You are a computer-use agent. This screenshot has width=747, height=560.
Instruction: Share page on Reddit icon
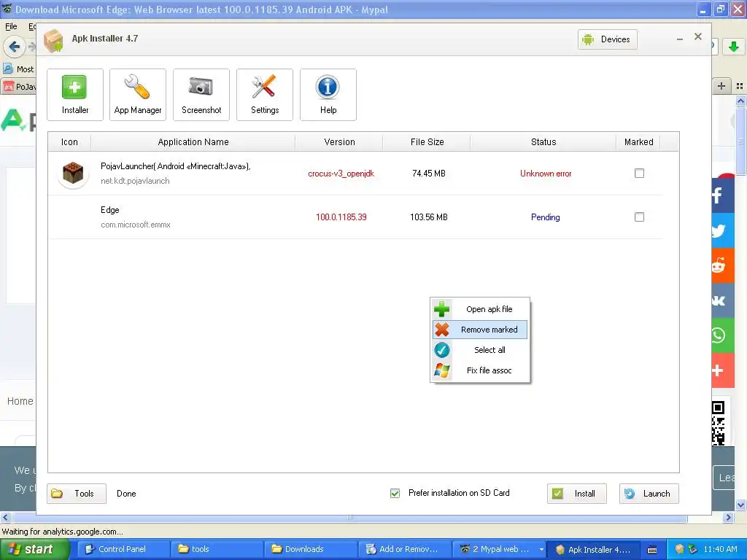[723, 265]
